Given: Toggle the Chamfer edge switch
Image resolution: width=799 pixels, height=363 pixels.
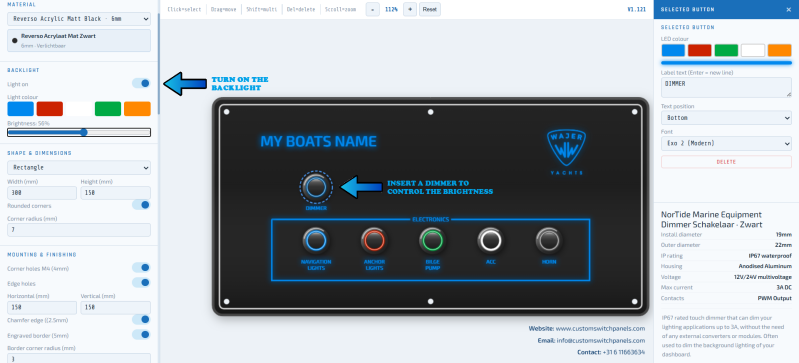Looking at the screenshot, I should (141, 320).
